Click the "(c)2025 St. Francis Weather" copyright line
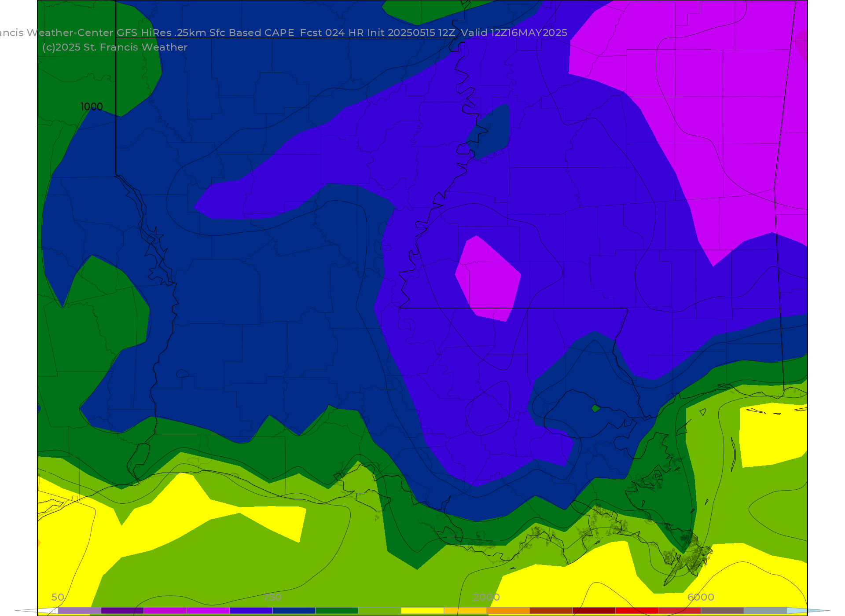 click(115, 48)
